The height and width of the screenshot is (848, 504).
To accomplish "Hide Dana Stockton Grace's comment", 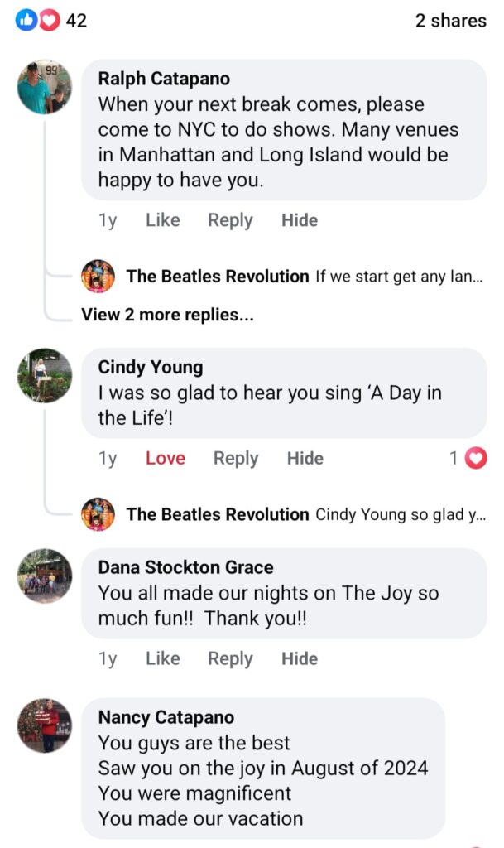I will tap(299, 659).
